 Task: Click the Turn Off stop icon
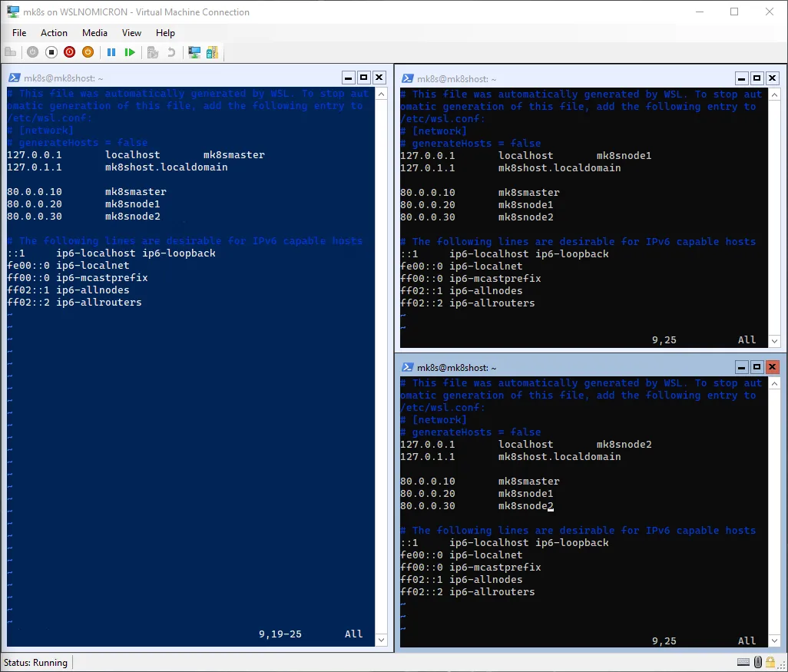coord(51,52)
